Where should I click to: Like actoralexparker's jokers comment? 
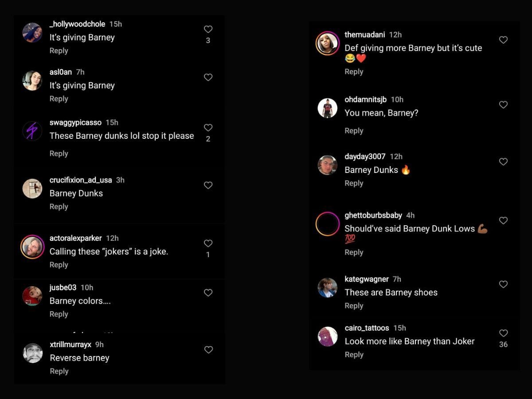click(x=208, y=243)
